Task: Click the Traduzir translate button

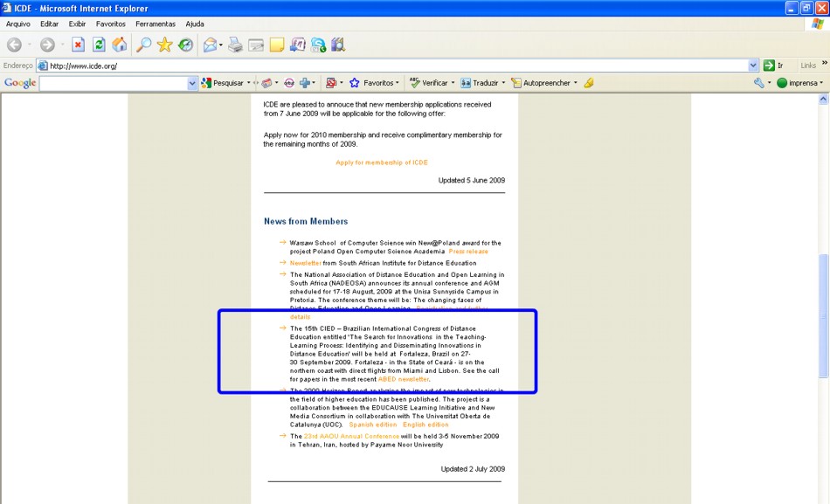Action: pyautogui.click(x=480, y=83)
